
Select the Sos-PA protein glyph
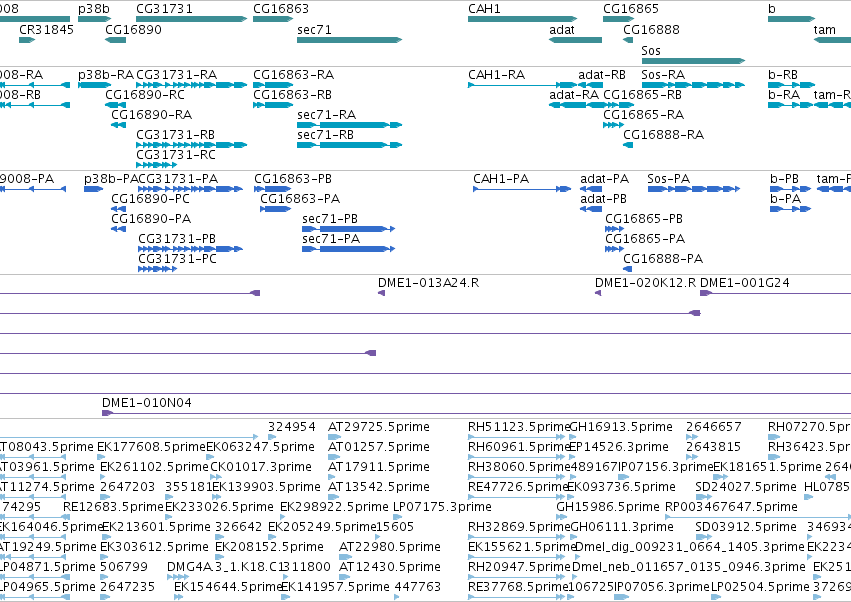click(694, 189)
